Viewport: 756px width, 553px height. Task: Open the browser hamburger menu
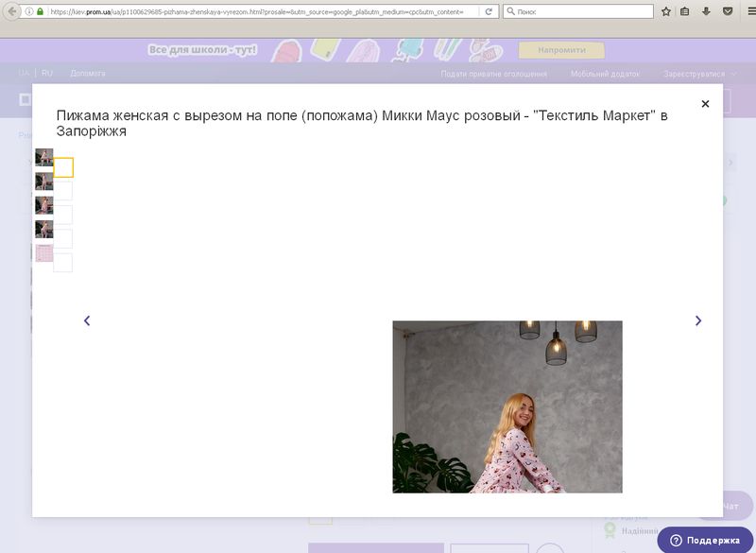[x=747, y=11]
